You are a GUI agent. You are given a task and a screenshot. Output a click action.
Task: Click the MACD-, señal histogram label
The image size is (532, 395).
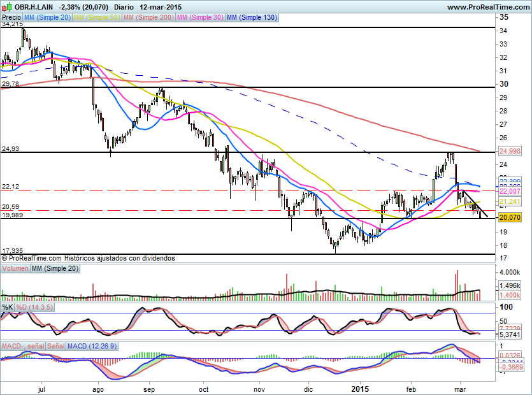tap(23, 346)
